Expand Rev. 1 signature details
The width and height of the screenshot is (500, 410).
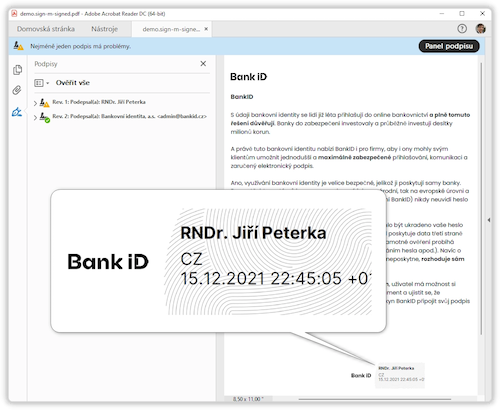(x=35, y=103)
